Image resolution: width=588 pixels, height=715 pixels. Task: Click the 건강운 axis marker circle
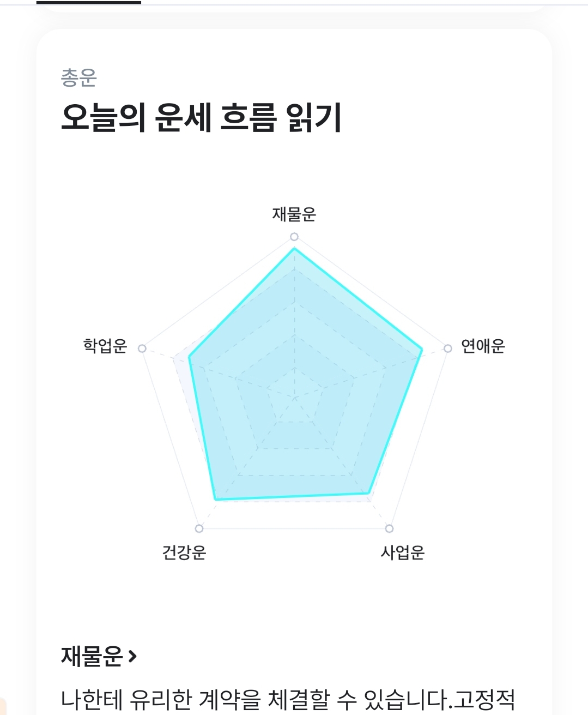coord(199,528)
